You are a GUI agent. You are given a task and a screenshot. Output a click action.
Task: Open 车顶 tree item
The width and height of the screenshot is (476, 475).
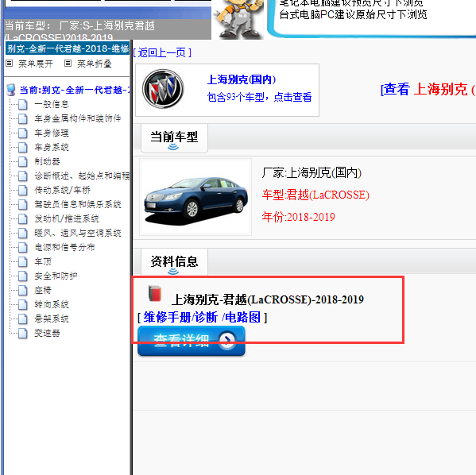(43, 261)
